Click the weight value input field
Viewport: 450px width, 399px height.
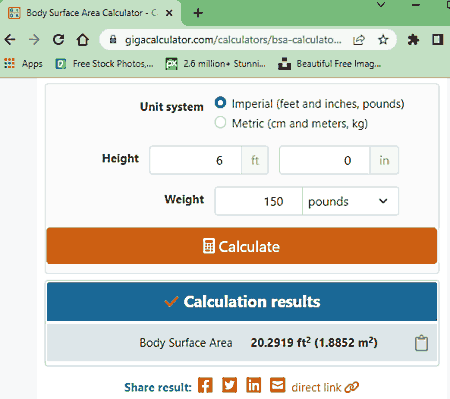point(259,201)
